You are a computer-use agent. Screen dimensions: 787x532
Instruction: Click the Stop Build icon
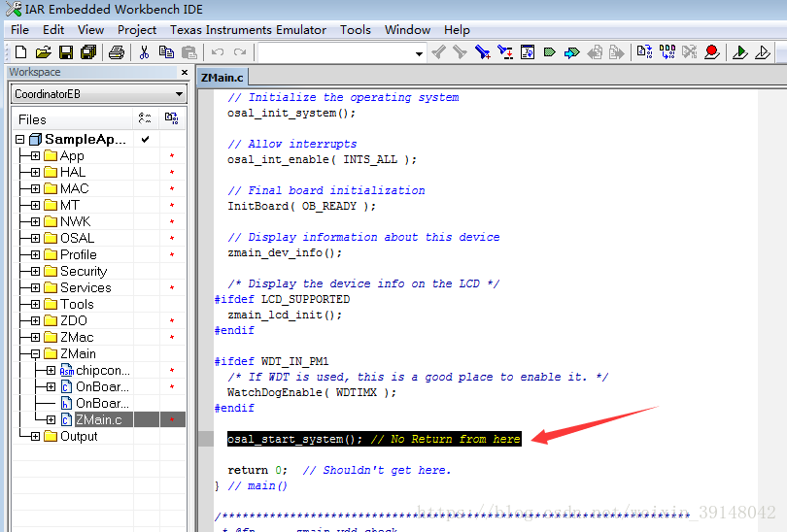[689, 52]
